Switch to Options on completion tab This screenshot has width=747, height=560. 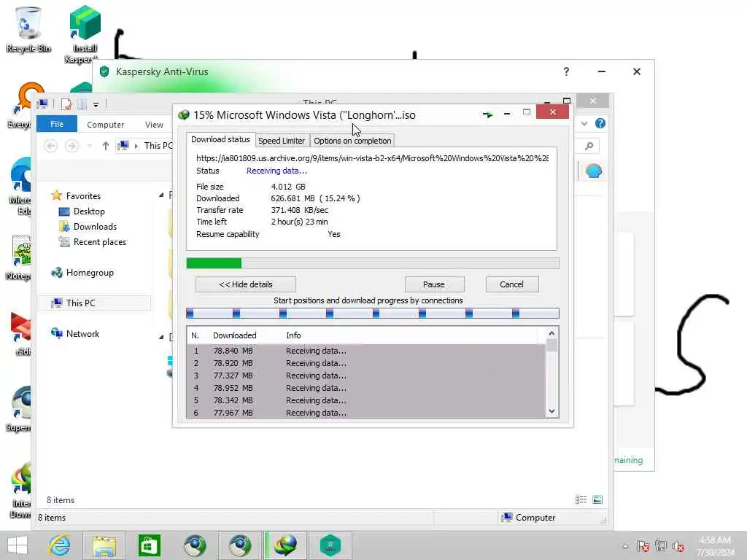[x=352, y=141]
